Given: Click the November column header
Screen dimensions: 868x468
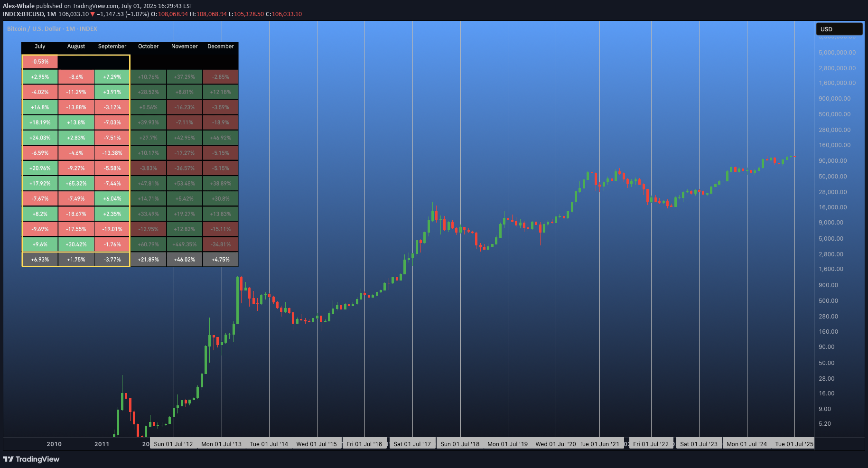Looking at the screenshot, I should 185,47.
